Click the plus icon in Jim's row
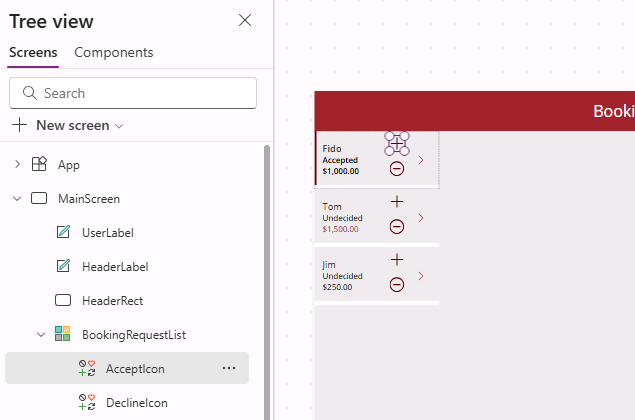The image size is (635, 420). [397, 260]
